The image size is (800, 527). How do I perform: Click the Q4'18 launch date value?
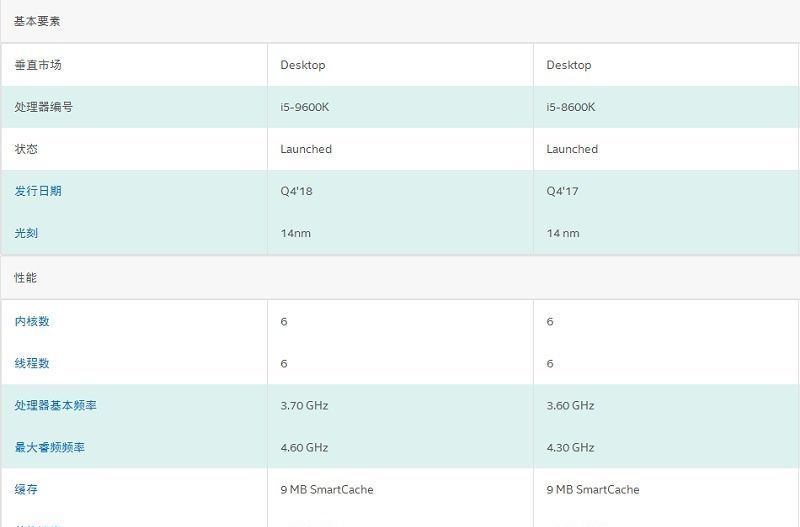click(x=296, y=191)
